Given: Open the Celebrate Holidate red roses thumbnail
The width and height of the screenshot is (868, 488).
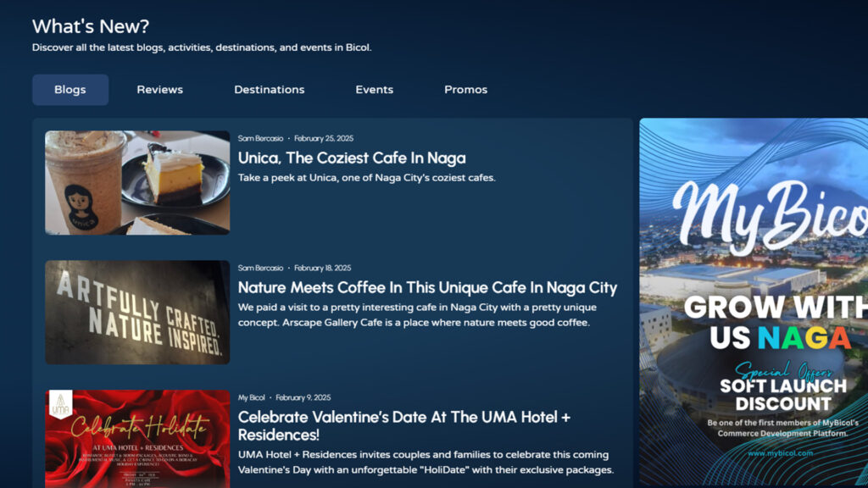Looking at the screenshot, I should click(137, 439).
